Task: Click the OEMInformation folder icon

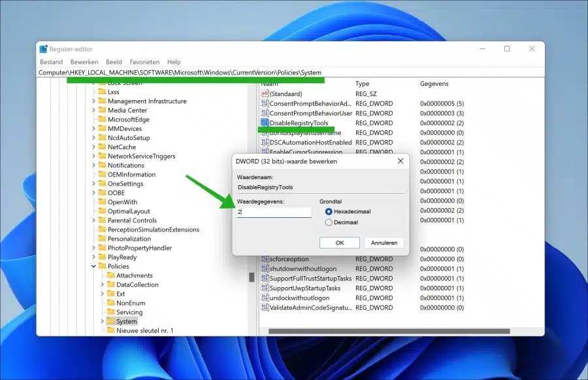Action: pos(102,174)
